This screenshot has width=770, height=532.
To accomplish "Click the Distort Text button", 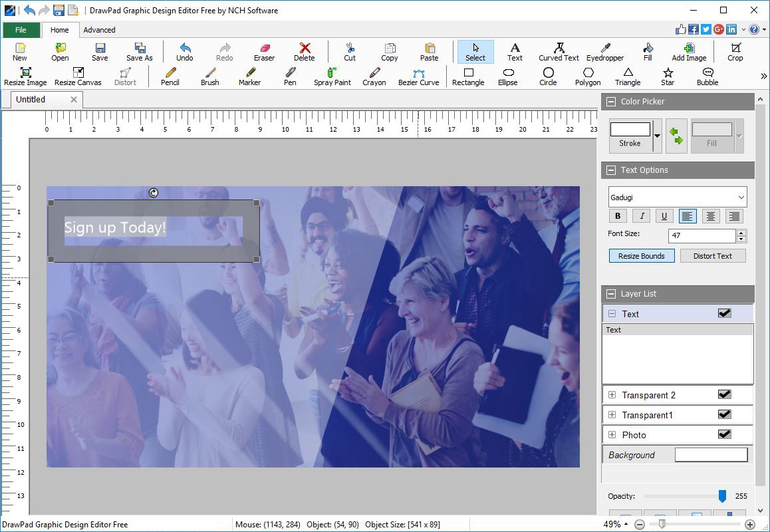I will pyautogui.click(x=712, y=256).
